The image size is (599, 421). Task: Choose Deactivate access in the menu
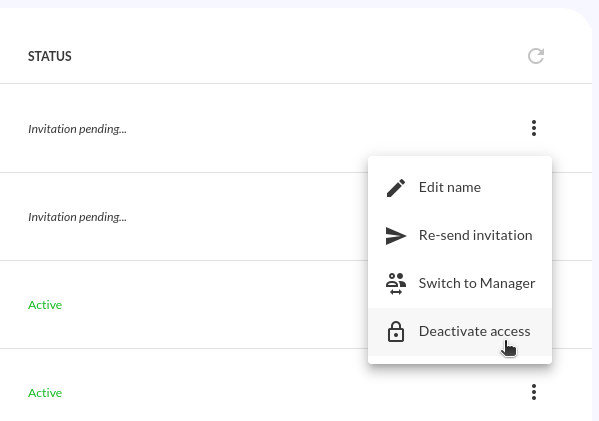pyautogui.click(x=460, y=332)
